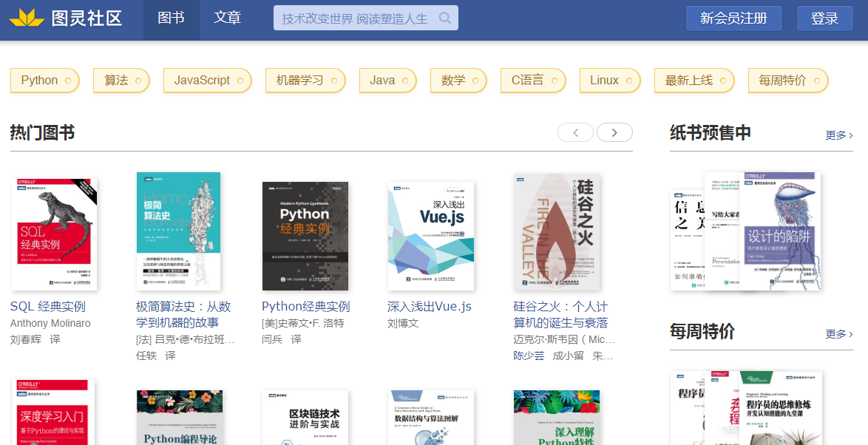Select the 机器学习 tag
The image size is (868, 445).
(x=305, y=81)
